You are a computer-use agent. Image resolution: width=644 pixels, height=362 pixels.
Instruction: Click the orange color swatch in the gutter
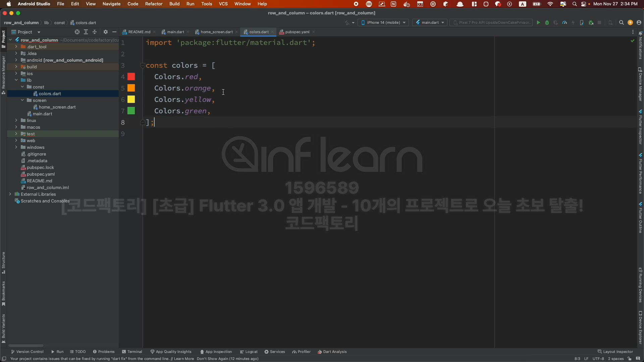pos(131,88)
